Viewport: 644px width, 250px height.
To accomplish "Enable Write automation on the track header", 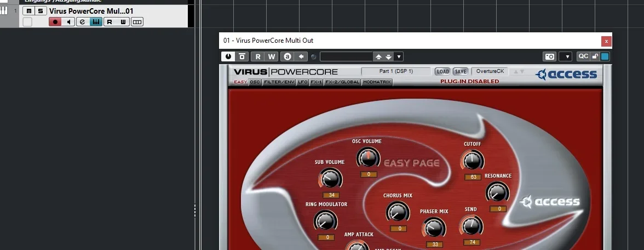I will [123, 22].
